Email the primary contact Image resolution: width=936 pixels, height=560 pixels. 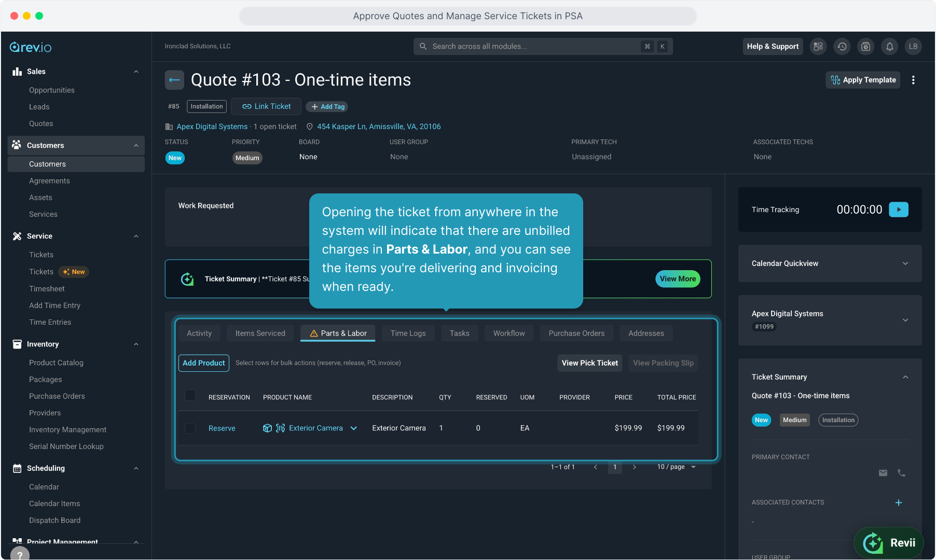click(883, 473)
